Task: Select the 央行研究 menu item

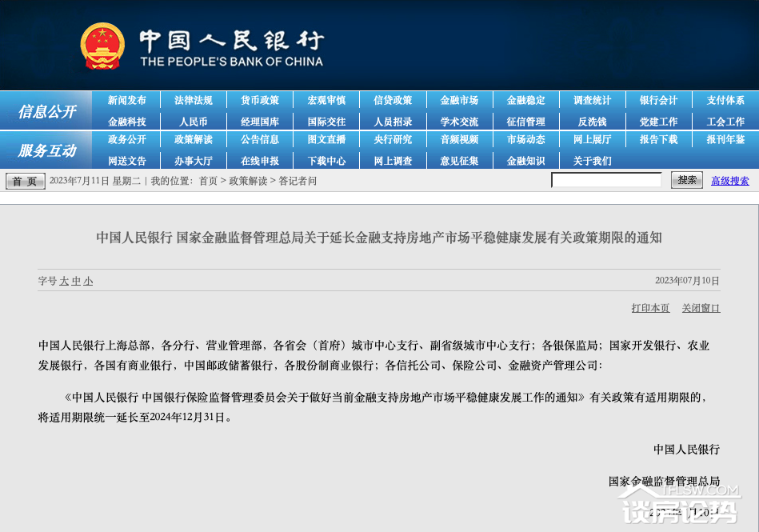Action: click(393, 139)
